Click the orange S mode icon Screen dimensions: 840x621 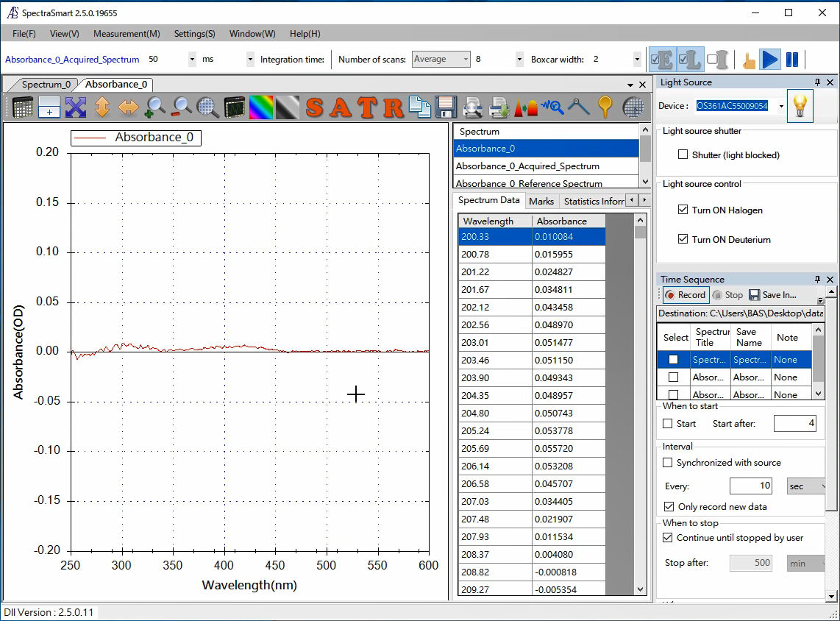tap(315, 107)
